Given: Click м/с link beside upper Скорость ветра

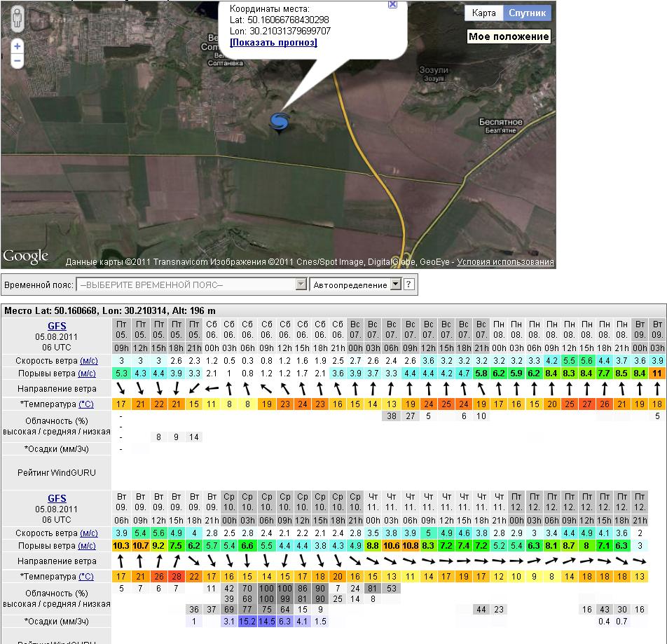Looking at the screenshot, I should [88, 360].
